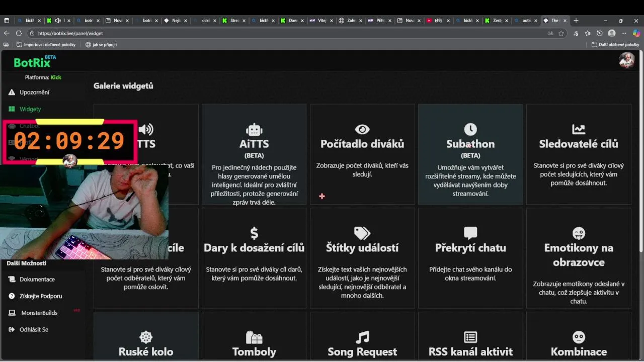Open the browser profile icon
This screenshot has height=362, width=644.
[x=612, y=33]
